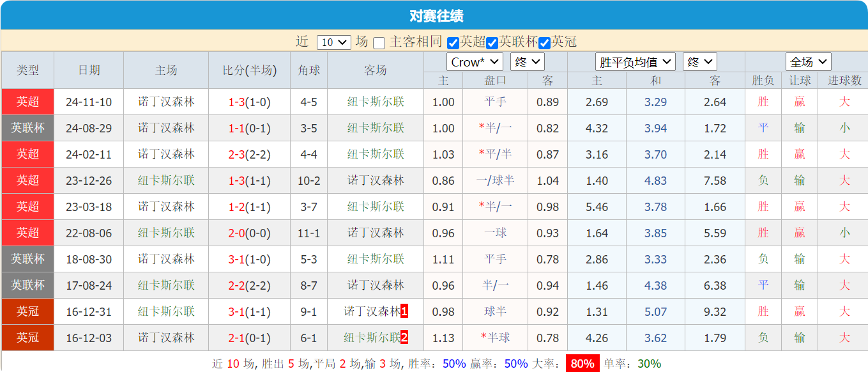868x376 pixels.
Task: Click the red "1" badge beside 诺丁汉森林
Action: [404, 311]
